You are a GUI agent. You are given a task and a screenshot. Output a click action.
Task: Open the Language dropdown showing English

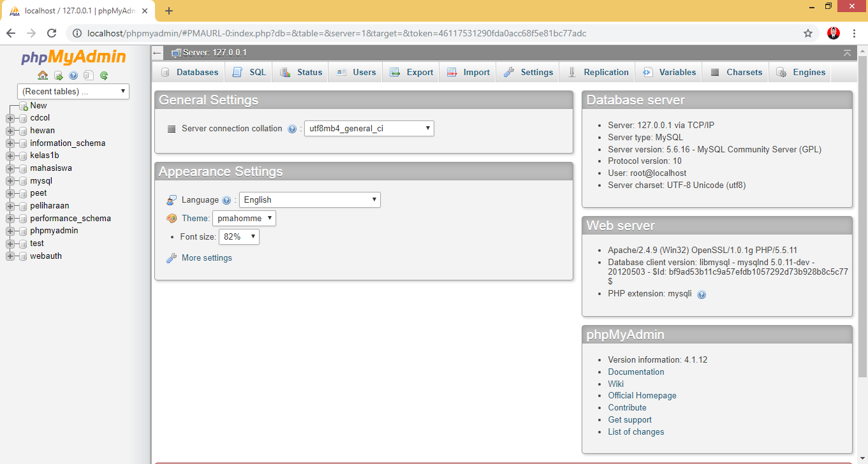coord(310,200)
